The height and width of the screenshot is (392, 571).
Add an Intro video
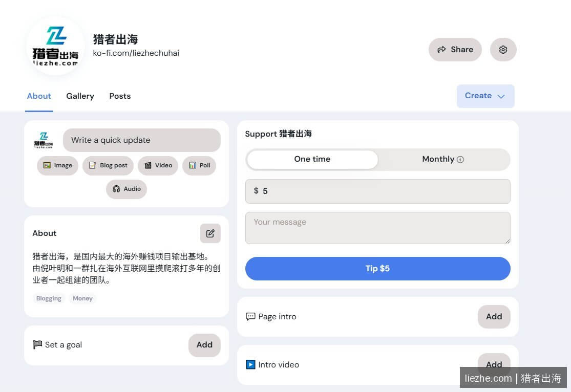click(494, 364)
